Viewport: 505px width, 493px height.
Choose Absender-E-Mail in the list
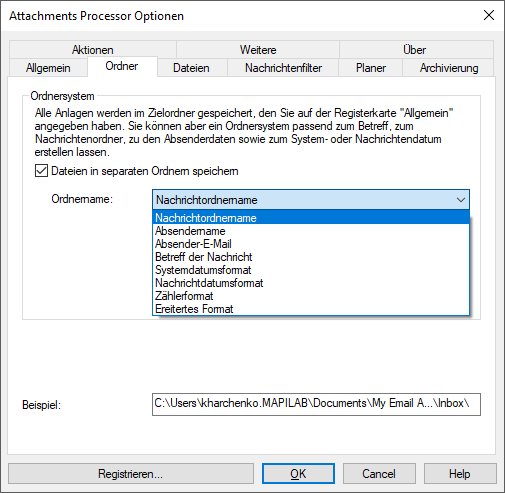click(311, 244)
